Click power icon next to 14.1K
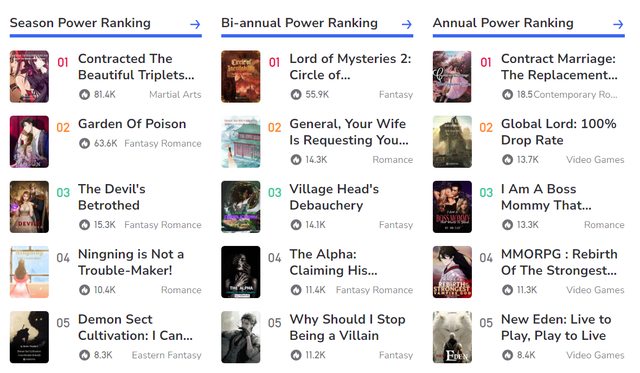640x373 pixels. pyautogui.click(x=296, y=225)
